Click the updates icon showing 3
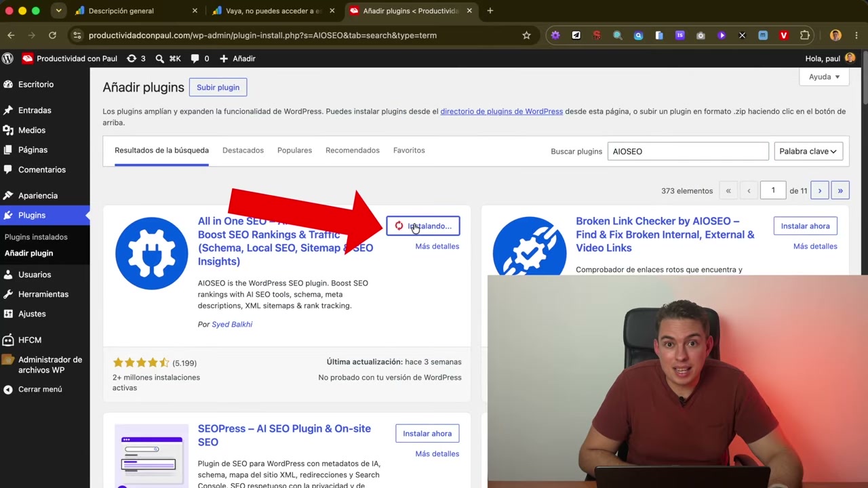The width and height of the screenshot is (868, 488). (136, 58)
